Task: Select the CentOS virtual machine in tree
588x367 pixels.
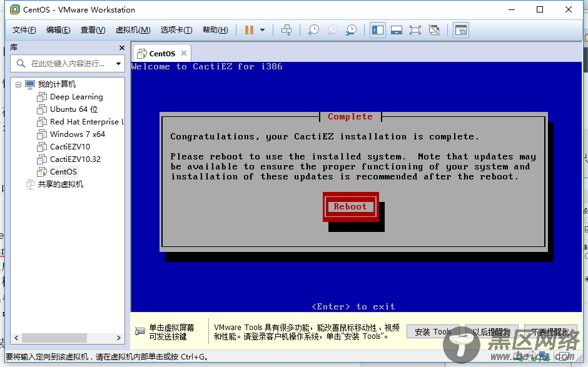Action: [x=63, y=172]
